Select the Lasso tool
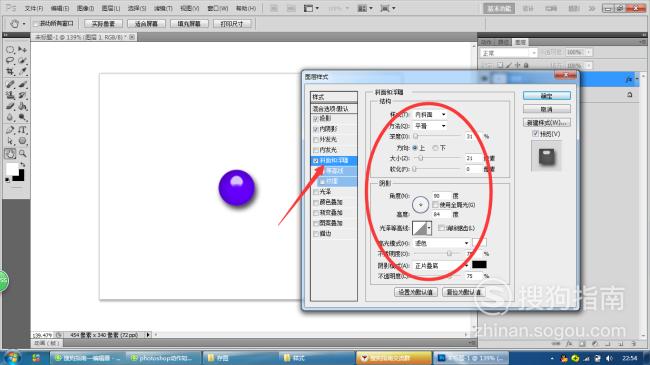Image resolution: width=650 pixels, height=365 pixels. [10, 61]
